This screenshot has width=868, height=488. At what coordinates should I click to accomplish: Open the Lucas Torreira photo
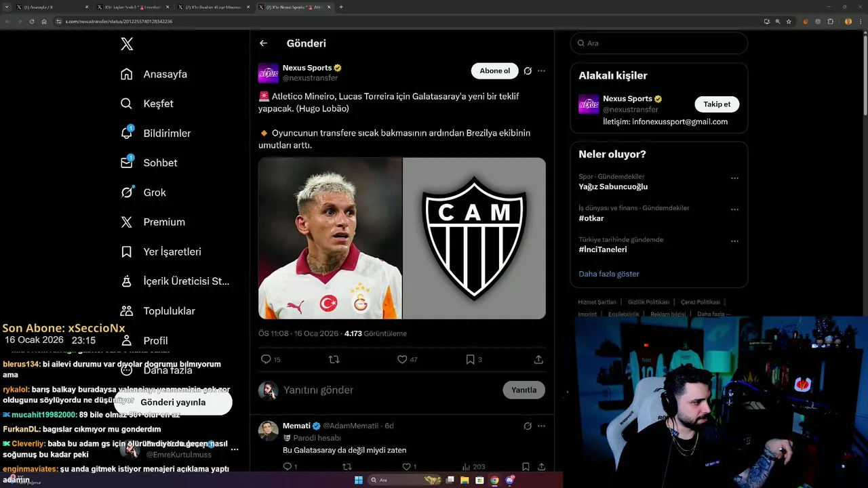point(330,238)
